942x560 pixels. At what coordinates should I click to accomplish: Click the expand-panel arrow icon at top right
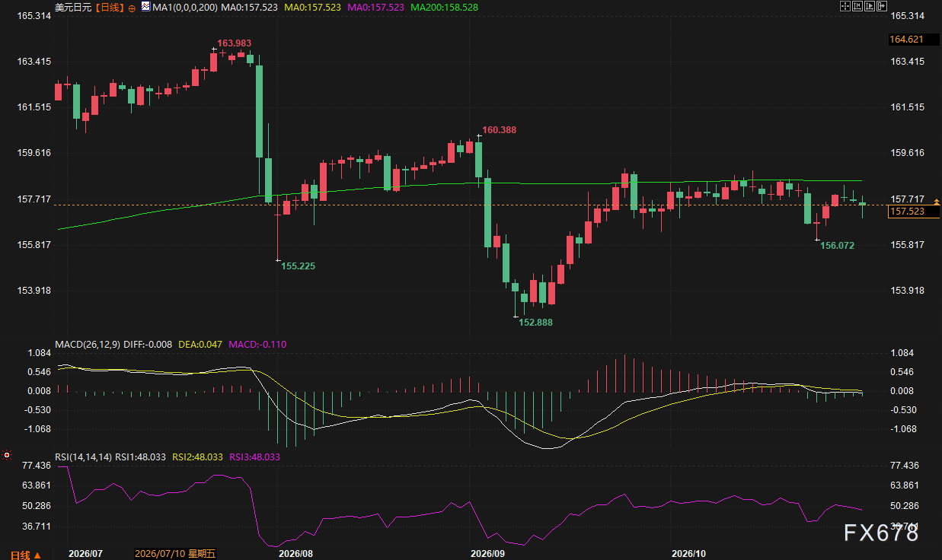pos(882,6)
